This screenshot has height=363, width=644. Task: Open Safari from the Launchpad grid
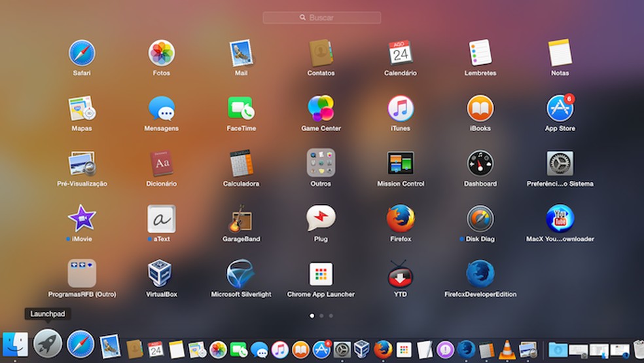coord(82,53)
